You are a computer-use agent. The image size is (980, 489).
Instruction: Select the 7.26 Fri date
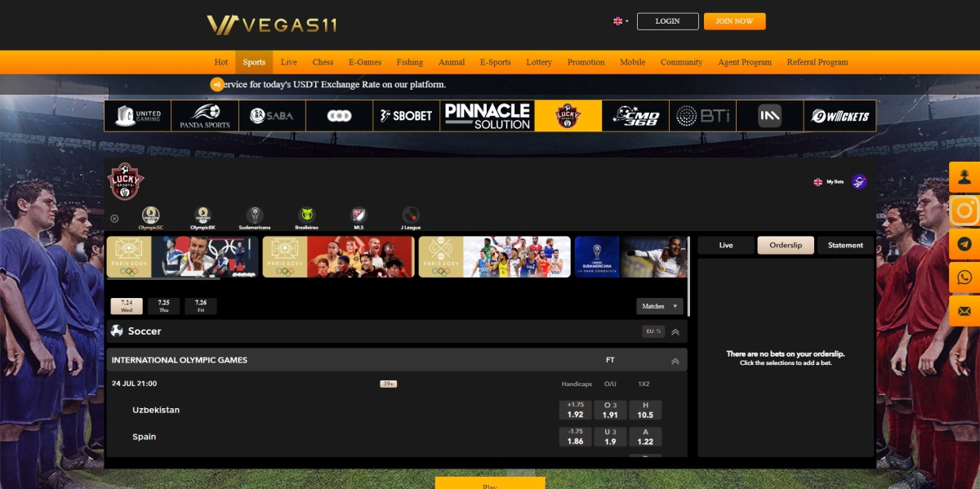[201, 306]
